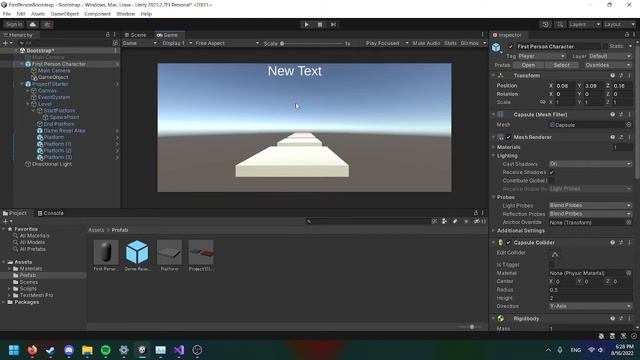Open Firefox from the taskbar
Screen dimensions: 640x360
[x=32, y=350]
